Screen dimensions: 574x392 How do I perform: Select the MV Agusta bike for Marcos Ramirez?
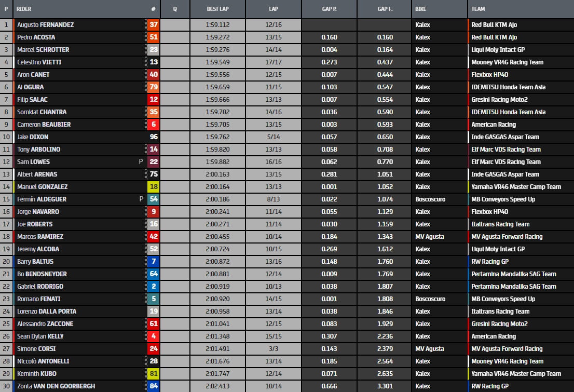pos(430,236)
